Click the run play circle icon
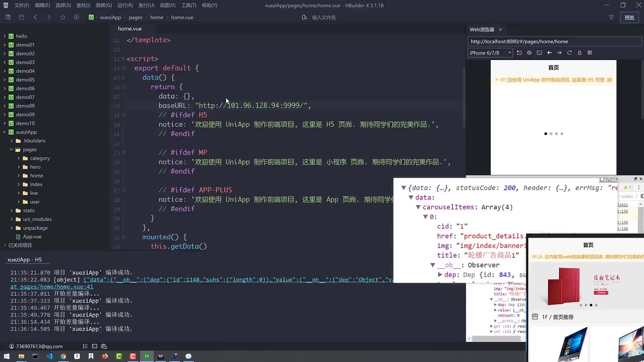The height and width of the screenshot is (362, 644). click(76, 17)
